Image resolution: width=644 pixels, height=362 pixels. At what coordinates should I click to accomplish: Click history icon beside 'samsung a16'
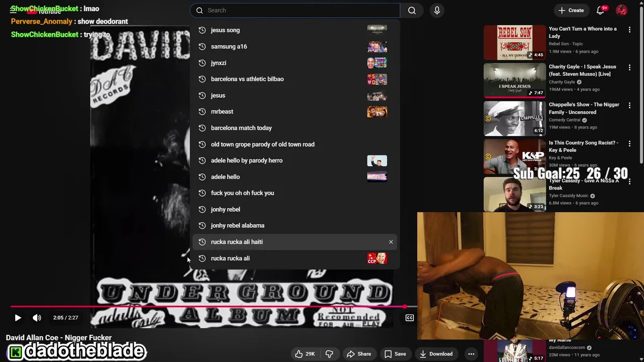pos(202,46)
